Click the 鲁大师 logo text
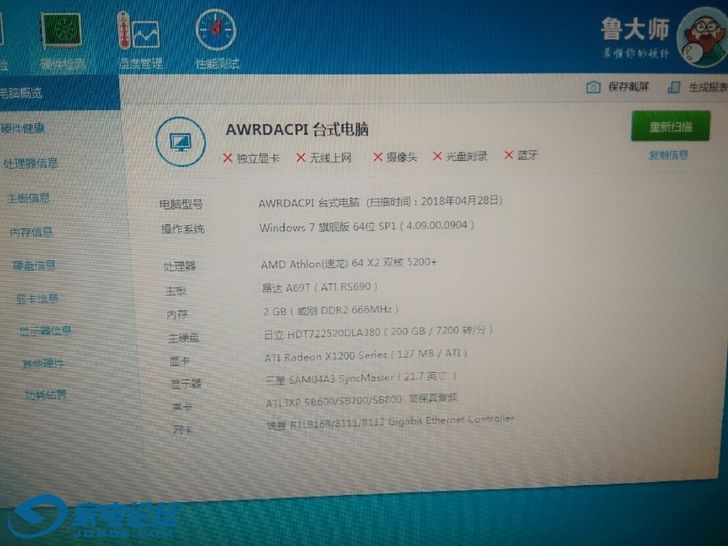Viewport: 728px width, 546px height. tap(635, 29)
